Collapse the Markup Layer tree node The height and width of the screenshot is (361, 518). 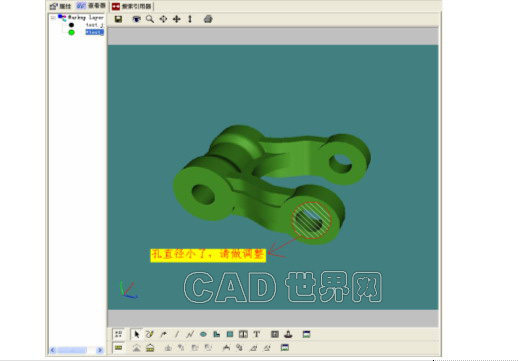53,17
